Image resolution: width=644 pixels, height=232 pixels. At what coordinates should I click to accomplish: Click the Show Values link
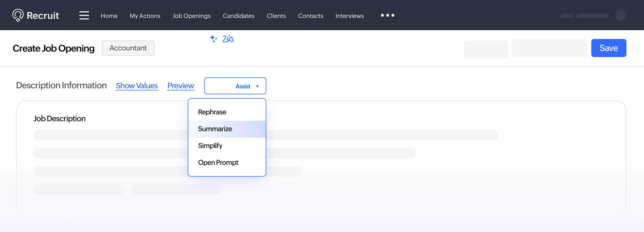point(137,86)
